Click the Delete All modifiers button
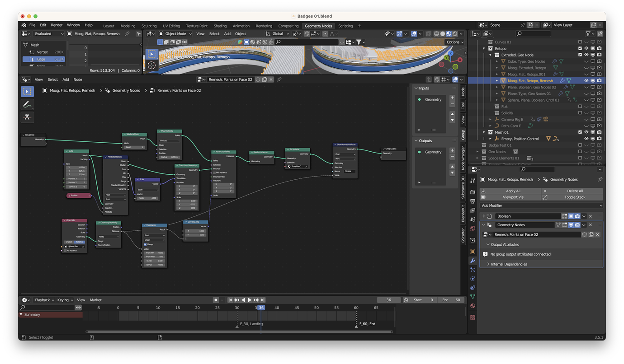624x364 pixels. click(x=572, y=191)
